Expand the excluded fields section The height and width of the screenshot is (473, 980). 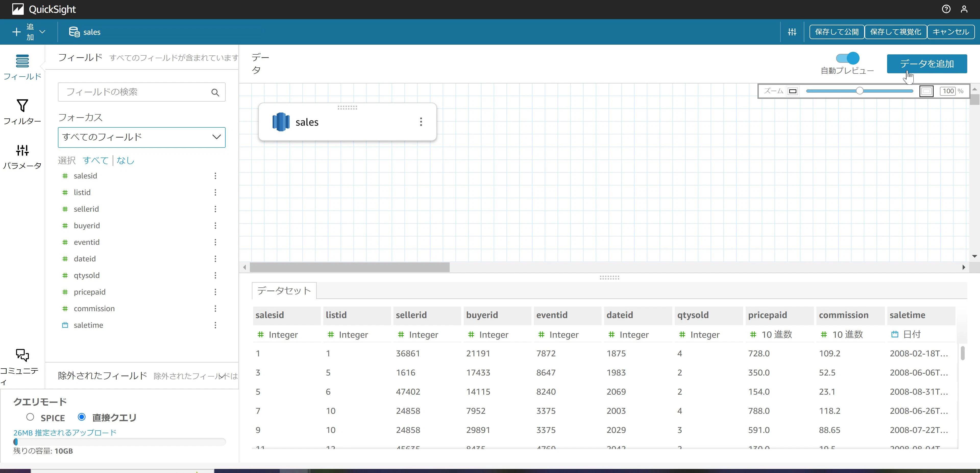[222, 376]
